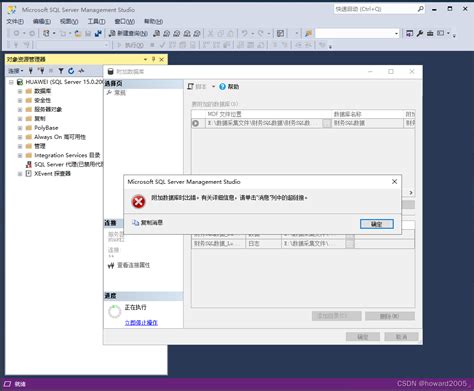Open the 窗口 menu
The height and width of the screenshot is (391, 474).
click(x=124, y=21)
